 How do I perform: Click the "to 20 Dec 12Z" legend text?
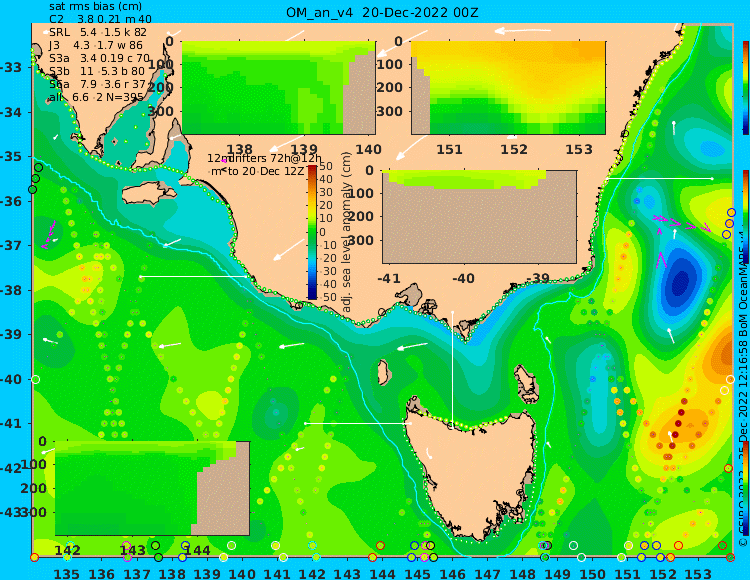[x=266, y=171]
